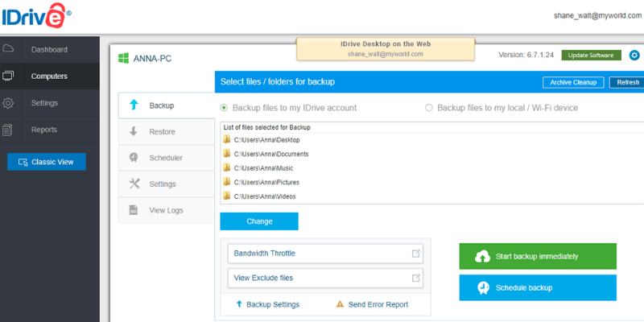Click the Scheduler clock icon

(x=134, y=158)
